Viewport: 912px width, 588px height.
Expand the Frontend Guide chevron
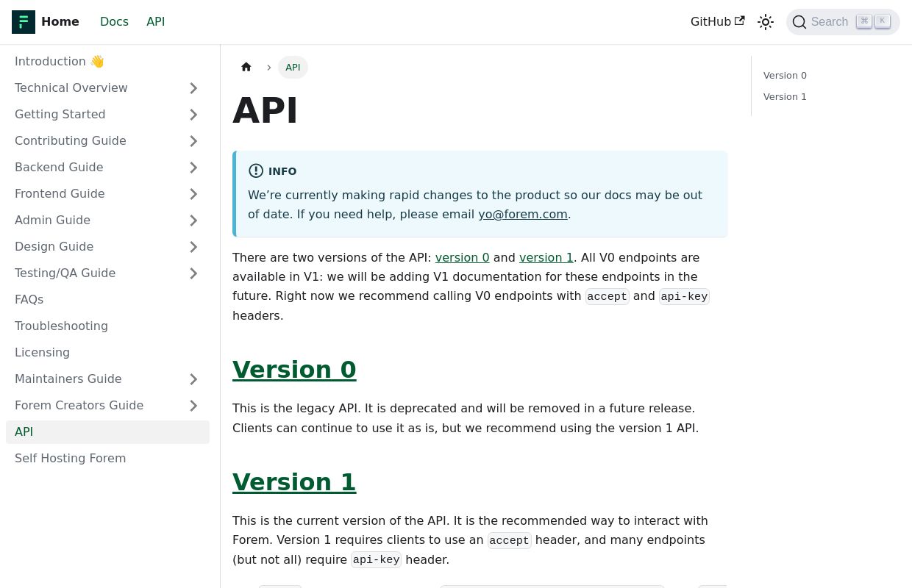click(x=193, y=194)
